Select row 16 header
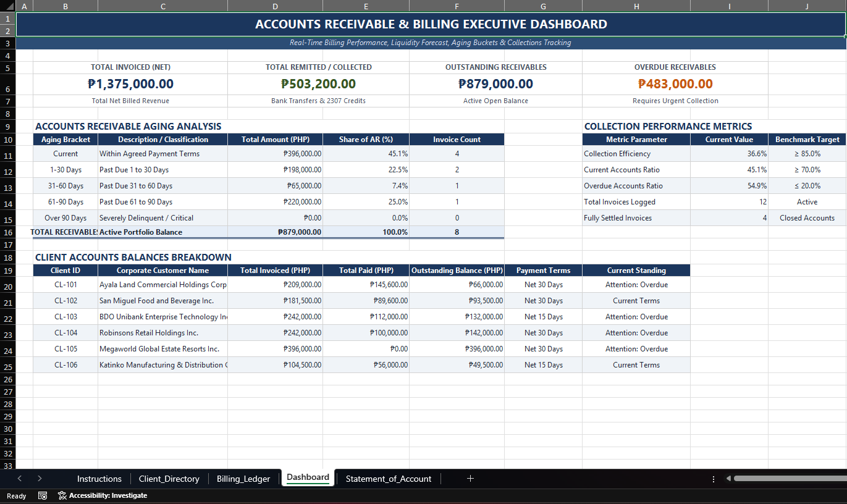847x504 pixels. [x=8, y=232]
